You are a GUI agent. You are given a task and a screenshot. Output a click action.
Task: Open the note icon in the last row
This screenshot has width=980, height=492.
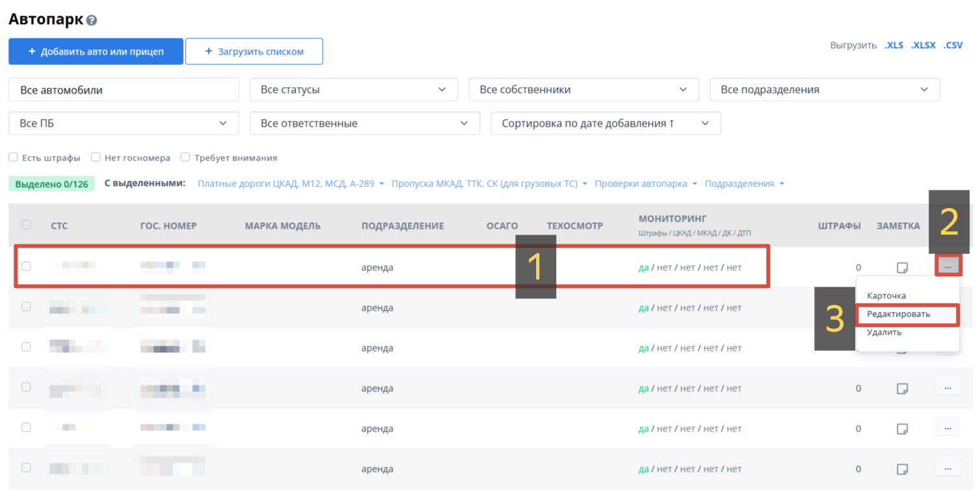901,469
